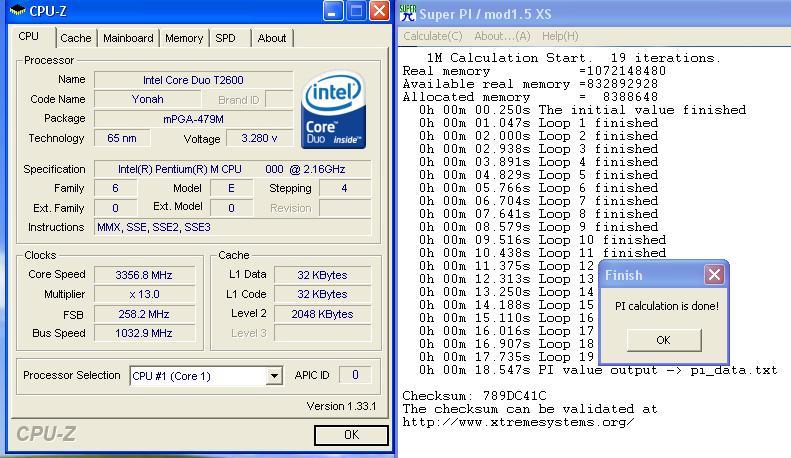Click the 'Real memory' line in Super PI

pyautogui.click(x=534, y=71)
